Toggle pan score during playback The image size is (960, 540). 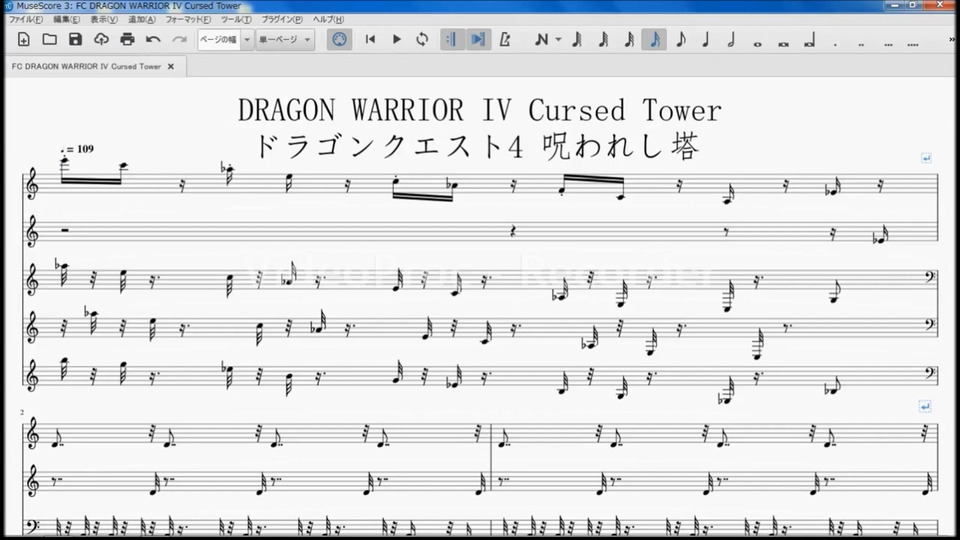tap(478, 40)
